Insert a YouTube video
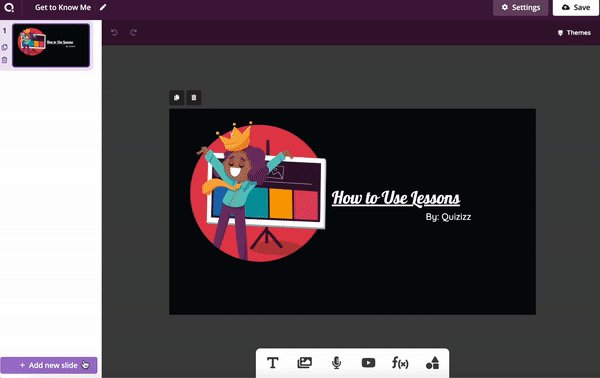600x378 pixels. 368,363
